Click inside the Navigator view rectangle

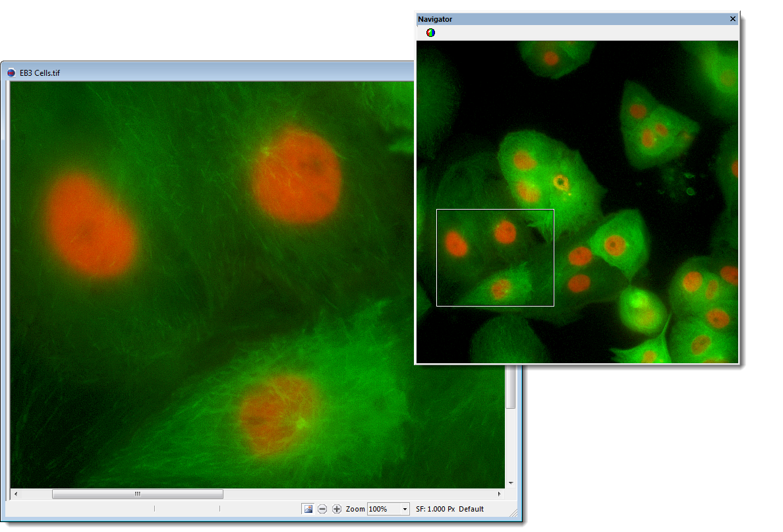pyautogui.click(x=495, y=258)
